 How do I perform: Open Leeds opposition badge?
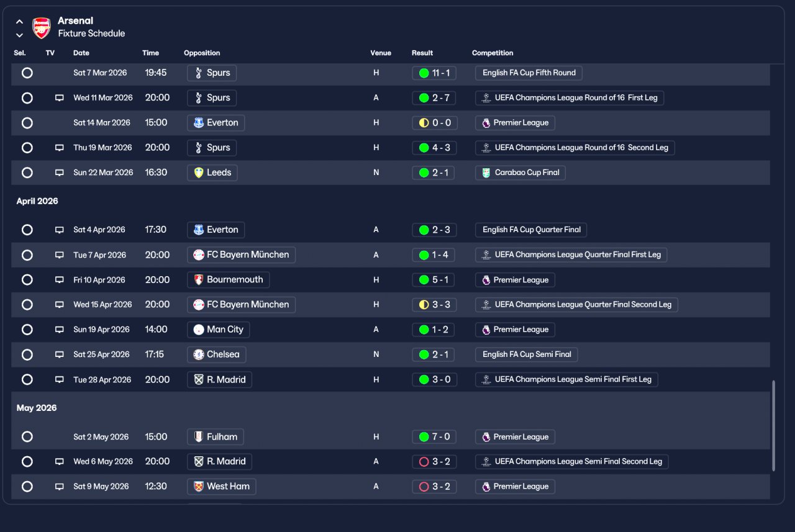coord(212,173)
